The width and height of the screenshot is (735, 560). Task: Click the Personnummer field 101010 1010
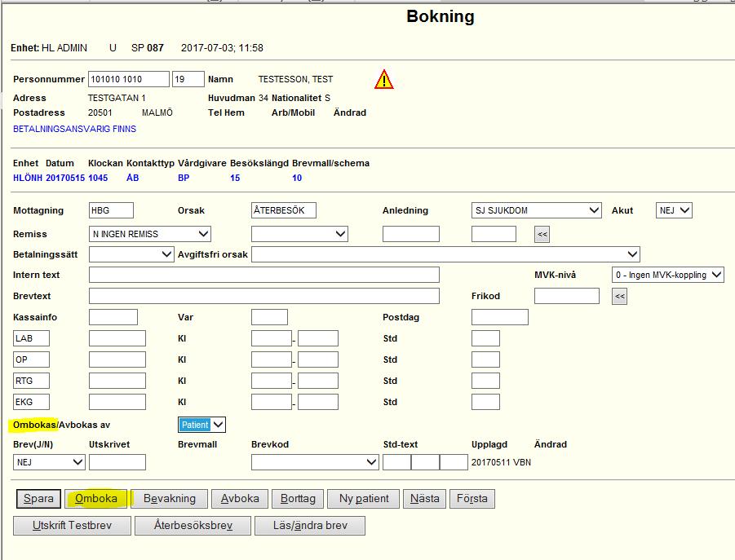click(129, 79)
